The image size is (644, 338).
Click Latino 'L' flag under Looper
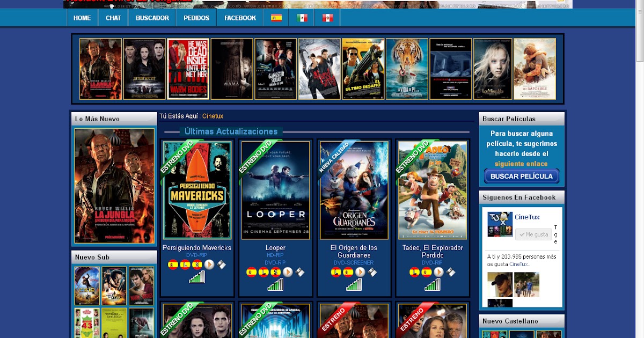click(264, 272)
